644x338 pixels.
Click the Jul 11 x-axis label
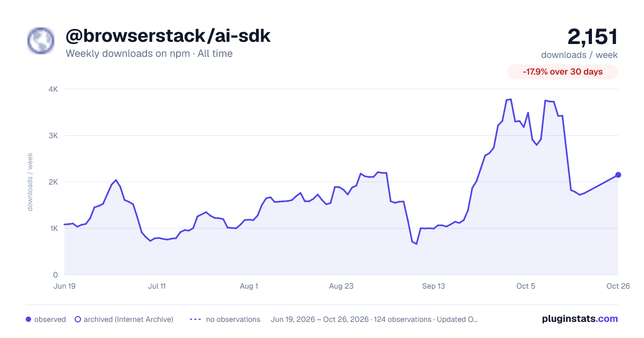157,286
